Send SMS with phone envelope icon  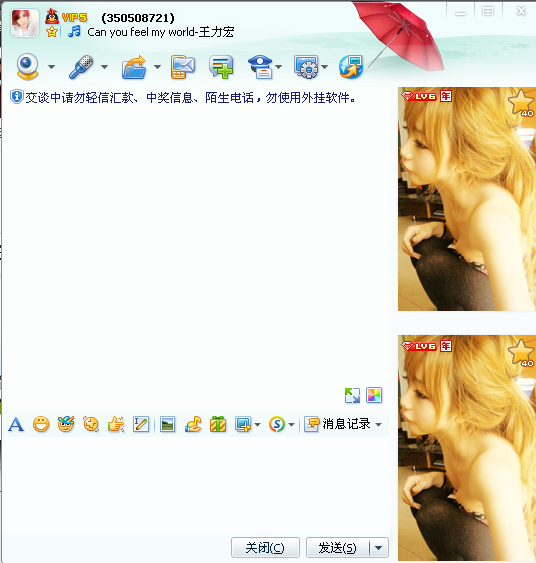183,67
